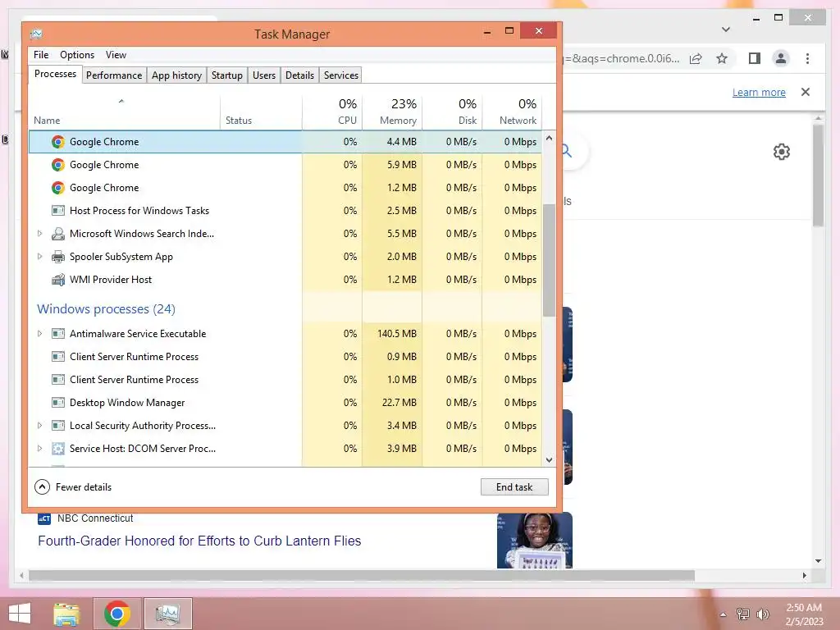Open the Learn more link in Chrome
This screenshot has width=840, height=630.
759,92
